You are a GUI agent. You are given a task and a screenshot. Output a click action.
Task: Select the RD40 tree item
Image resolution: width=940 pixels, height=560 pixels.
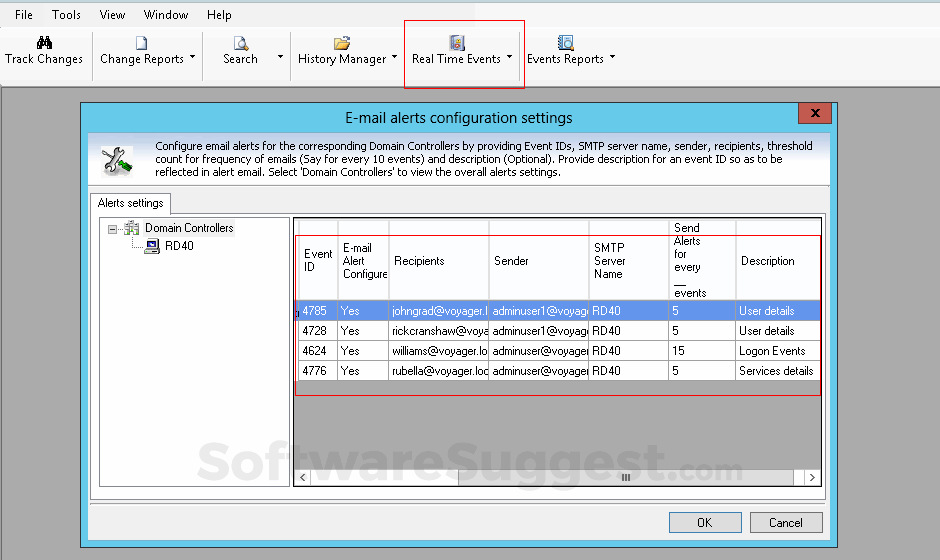tap(179, 246)
